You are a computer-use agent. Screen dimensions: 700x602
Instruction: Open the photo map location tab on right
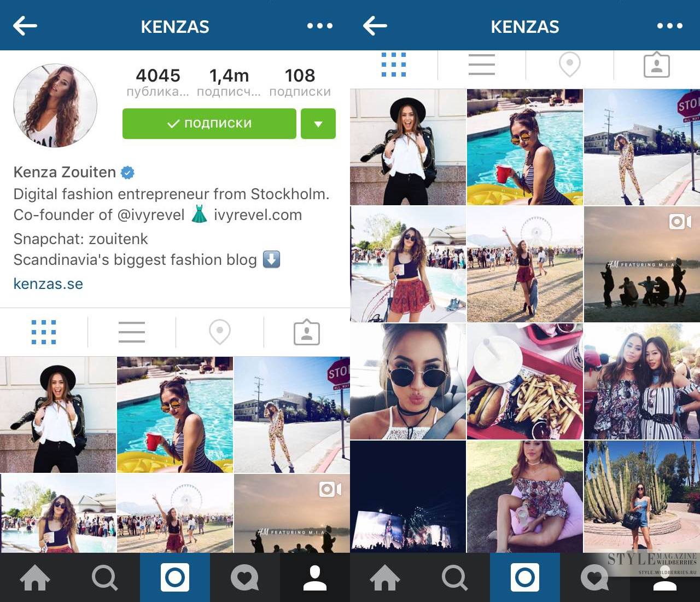coord(569,65)
